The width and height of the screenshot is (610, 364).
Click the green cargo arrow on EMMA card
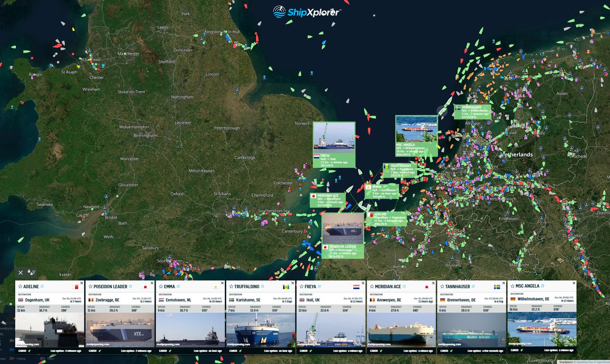[x=170, y=351]
